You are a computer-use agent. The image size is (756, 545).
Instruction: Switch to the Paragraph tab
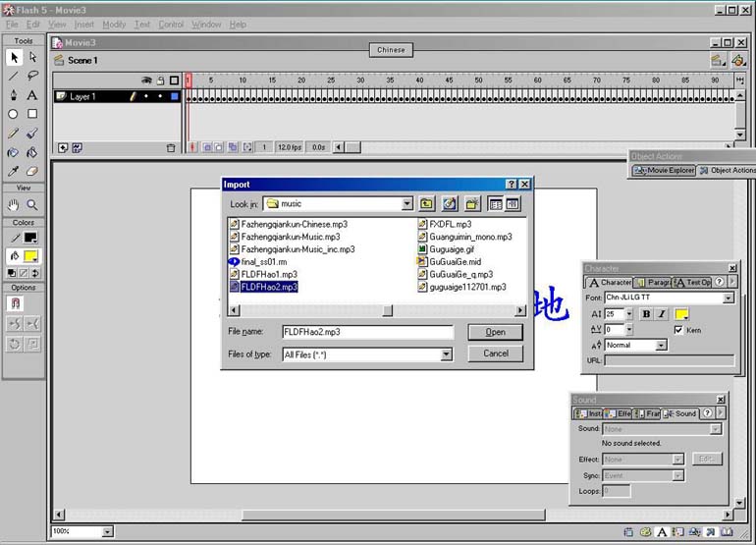652,283
